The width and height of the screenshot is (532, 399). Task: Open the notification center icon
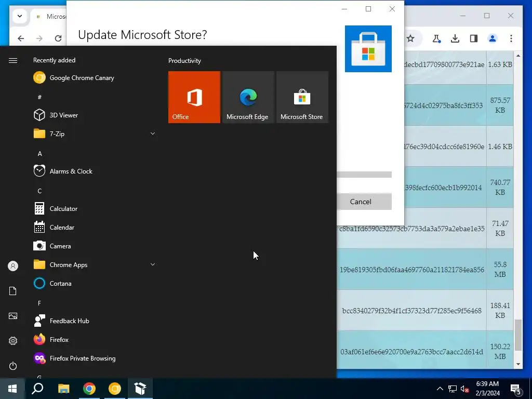pos(516,389)
